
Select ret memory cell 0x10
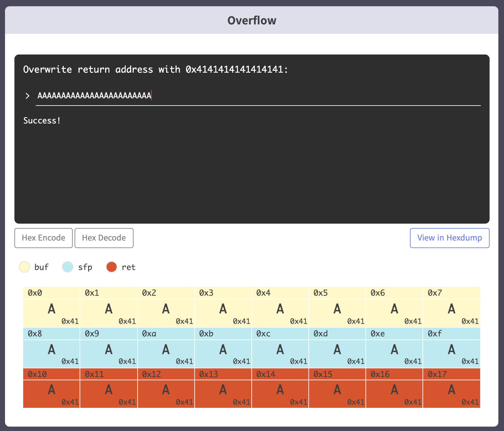[x=51, y=388]
